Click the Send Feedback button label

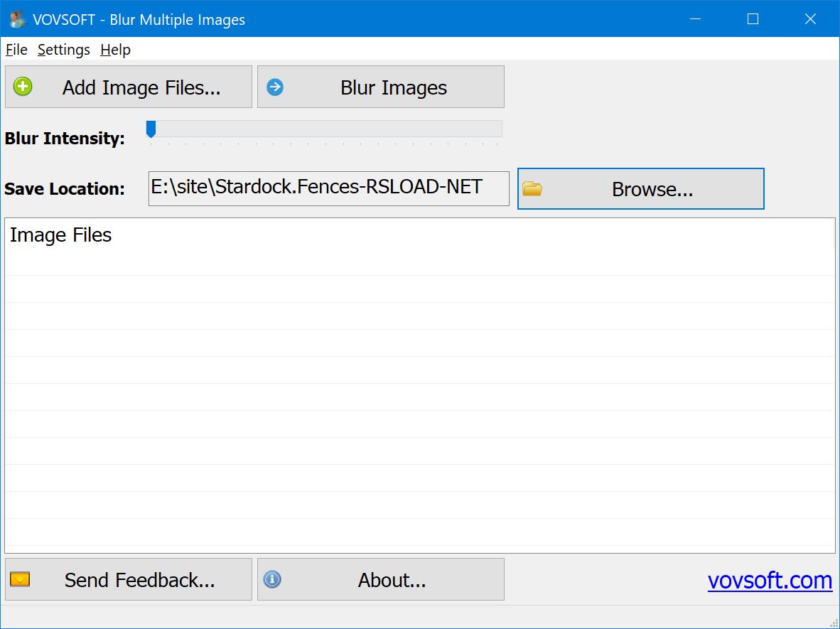pyautogui.click(x=140, y=580)
